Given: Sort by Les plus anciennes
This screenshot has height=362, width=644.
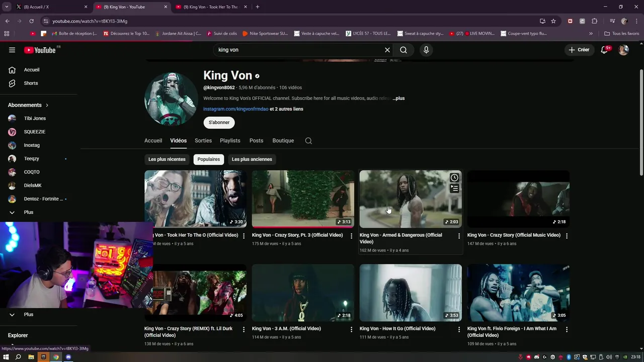Looking at the screenshot, I should click(x=252, y=159).
